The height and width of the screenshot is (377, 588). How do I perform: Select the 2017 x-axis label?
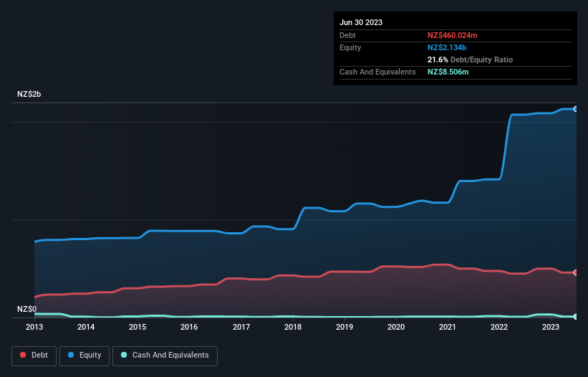[241, 327]
